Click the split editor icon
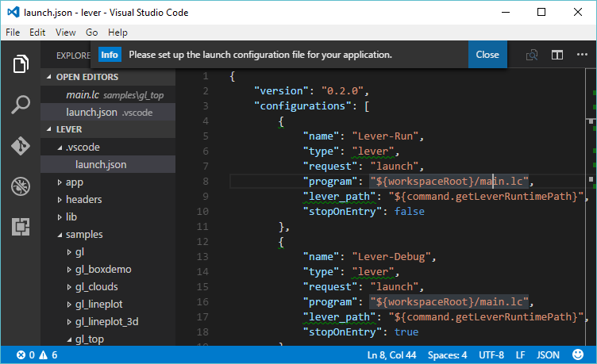This screenshot has height=364, width=597. [x=557, y=55]
